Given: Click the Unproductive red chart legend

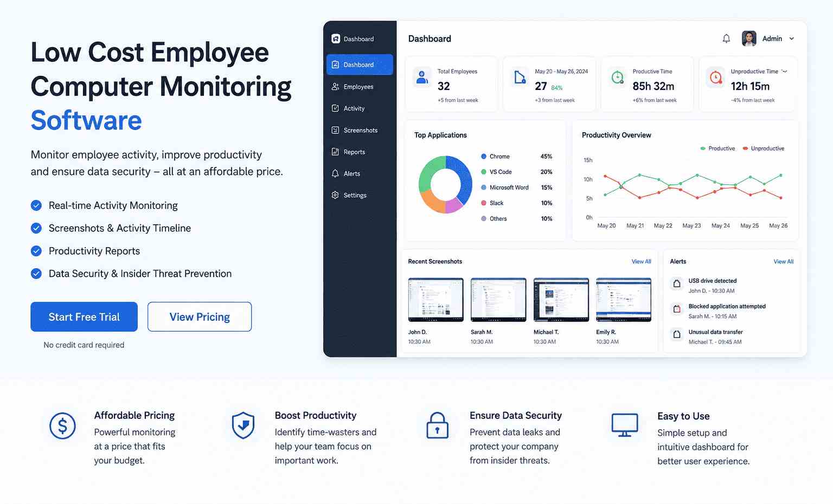Looking at the screenshot, I should 763,148.
